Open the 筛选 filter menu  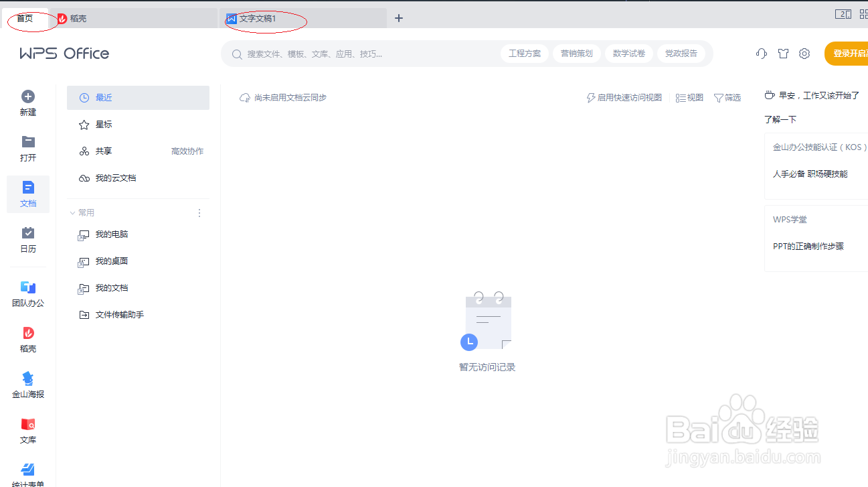(727, 98)
